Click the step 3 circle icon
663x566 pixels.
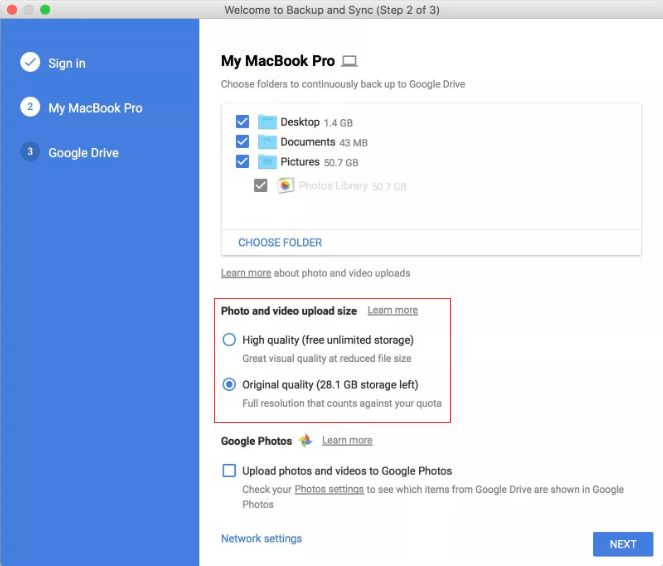(30, 153)
